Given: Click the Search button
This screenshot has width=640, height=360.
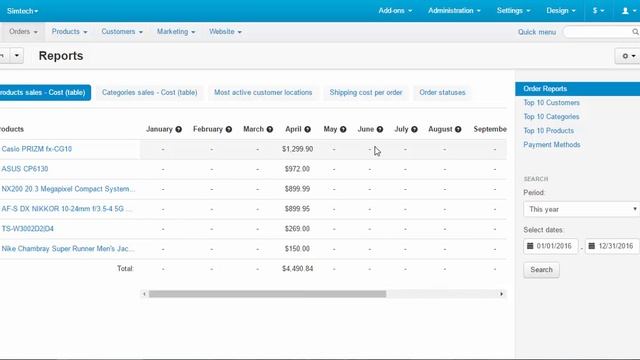Looking at the screenshot, I should pos(541,270).
